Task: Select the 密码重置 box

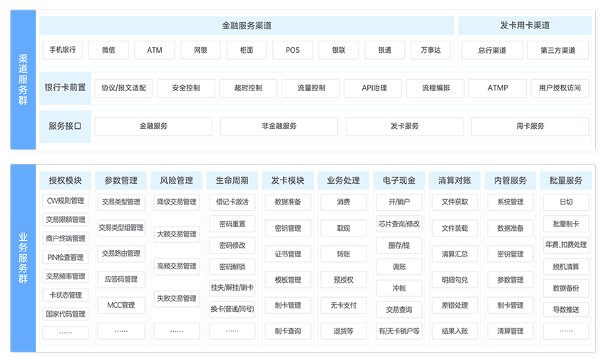Action: [232, 224]
